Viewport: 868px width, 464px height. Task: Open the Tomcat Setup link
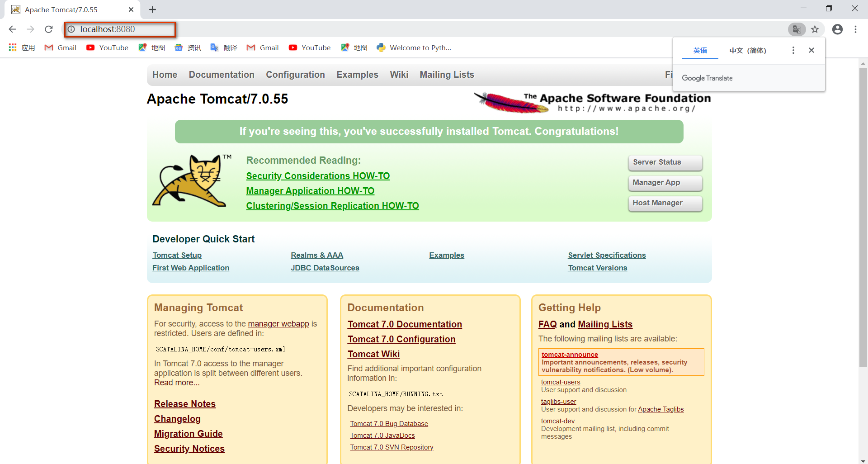177,255
